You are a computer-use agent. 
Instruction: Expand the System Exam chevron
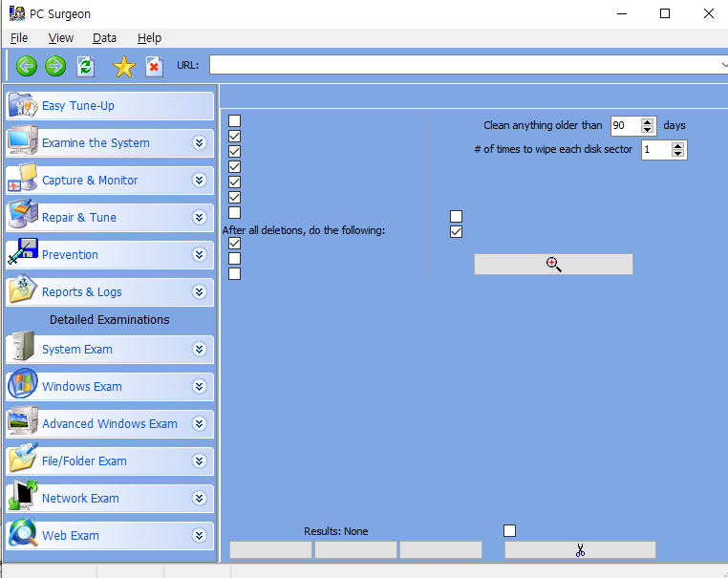(x=199, y=349)
